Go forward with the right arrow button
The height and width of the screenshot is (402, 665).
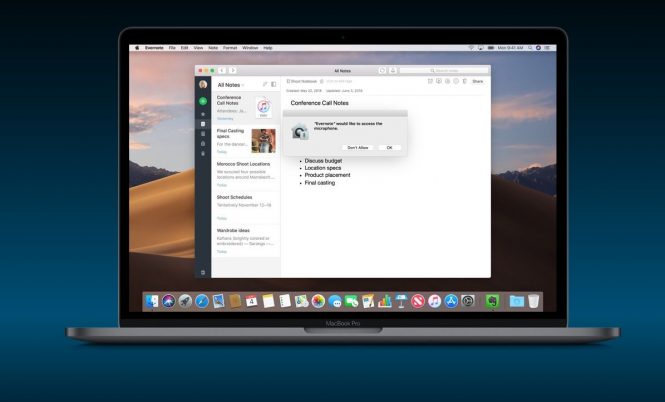(233, 70)
